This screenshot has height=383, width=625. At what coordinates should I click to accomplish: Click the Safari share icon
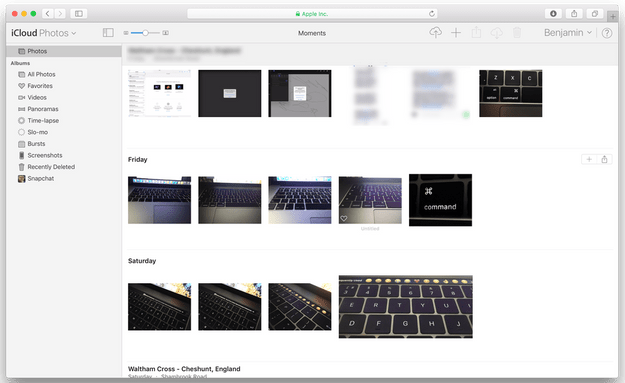coord(574,14)
